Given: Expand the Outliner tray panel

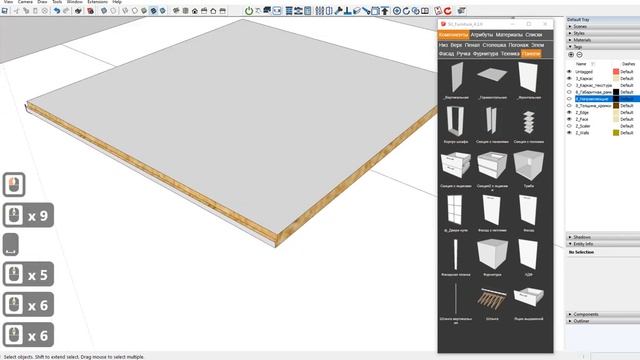Looking at the screenshot, I should tap(602, 321).
